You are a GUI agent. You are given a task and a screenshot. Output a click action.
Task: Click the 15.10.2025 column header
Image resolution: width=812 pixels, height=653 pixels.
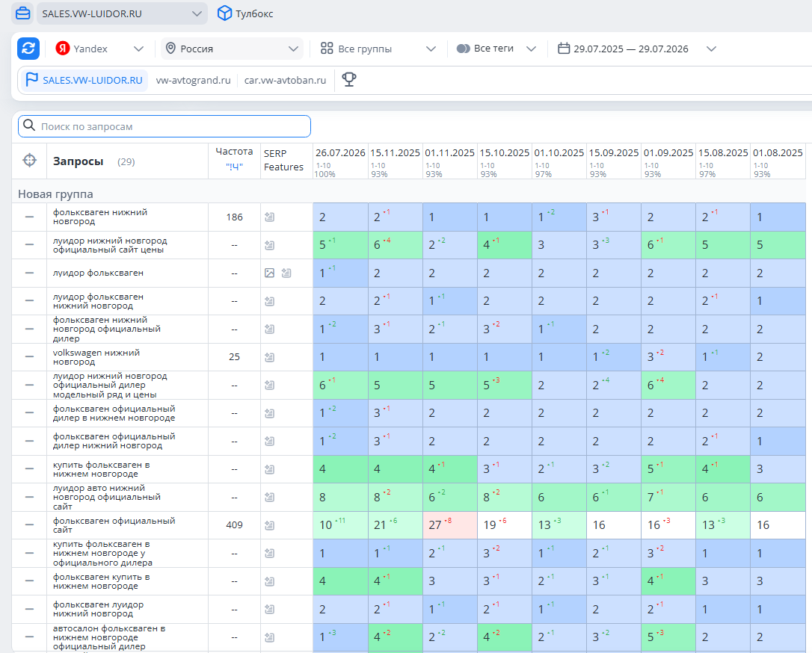505,153
